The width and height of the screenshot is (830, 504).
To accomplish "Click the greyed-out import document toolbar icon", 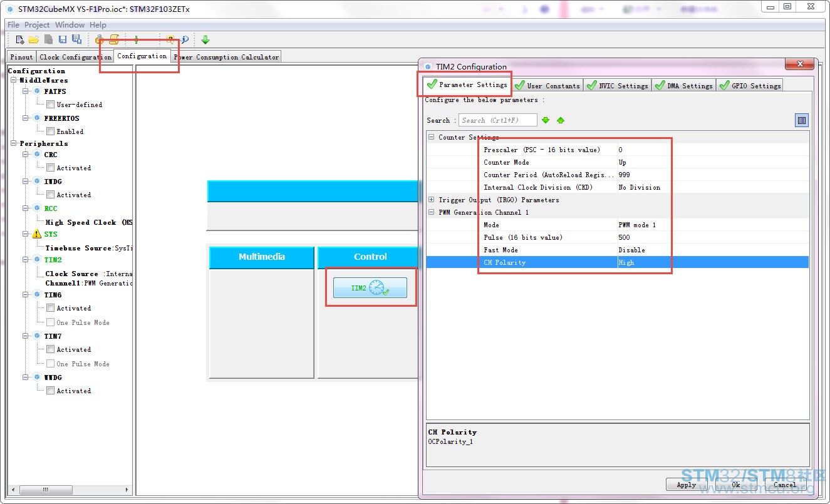I will pyautogui.click(x=48, y=39).
